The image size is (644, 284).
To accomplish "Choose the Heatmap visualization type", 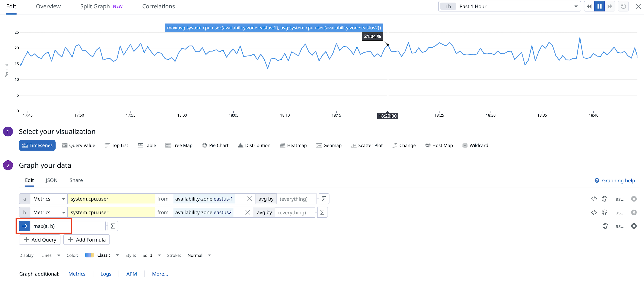I will pos(293,145).
